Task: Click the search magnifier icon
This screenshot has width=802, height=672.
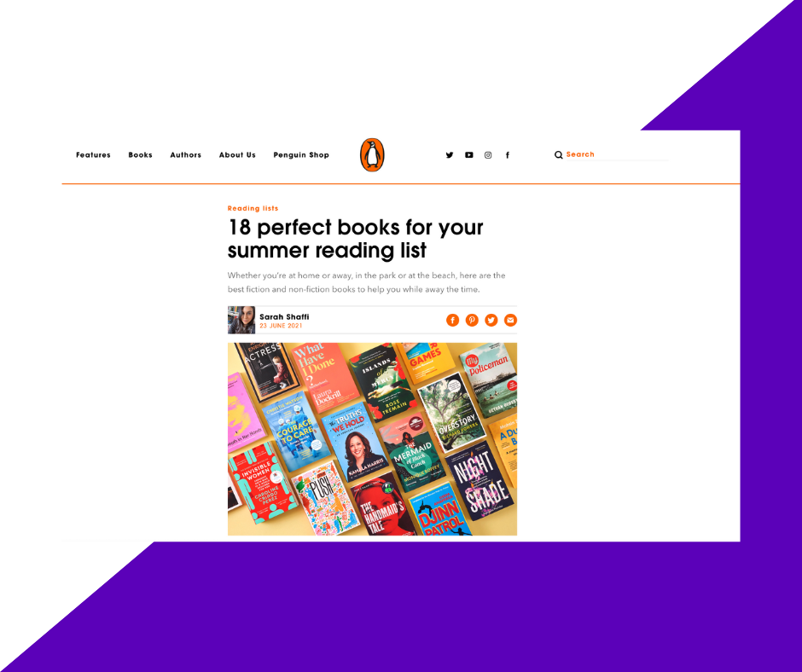Action: point(559,155)
